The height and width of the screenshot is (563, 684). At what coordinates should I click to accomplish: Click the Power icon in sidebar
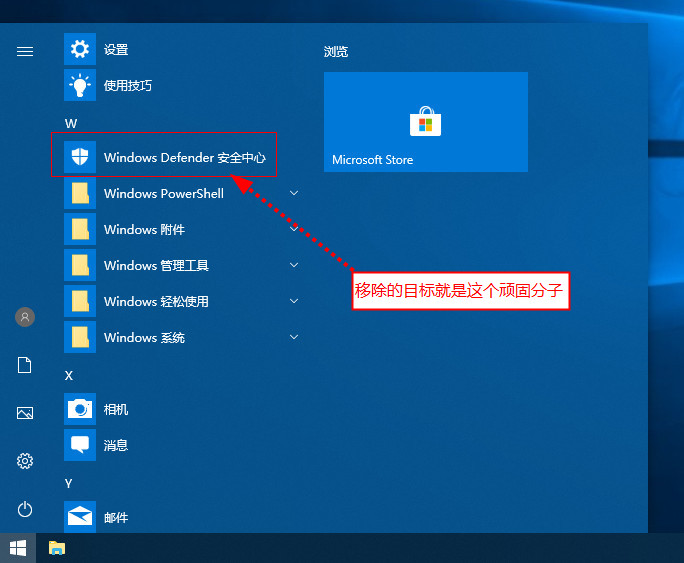click(25, 509)
